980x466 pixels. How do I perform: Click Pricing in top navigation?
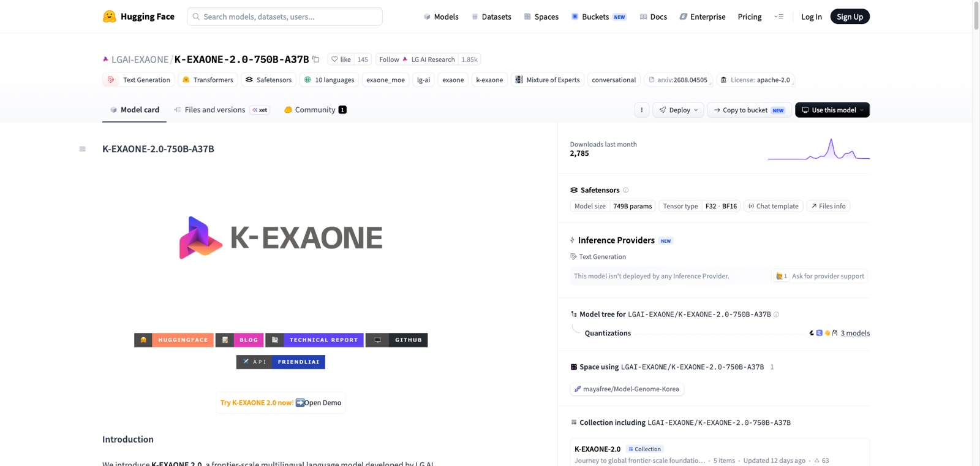(750, 17)
